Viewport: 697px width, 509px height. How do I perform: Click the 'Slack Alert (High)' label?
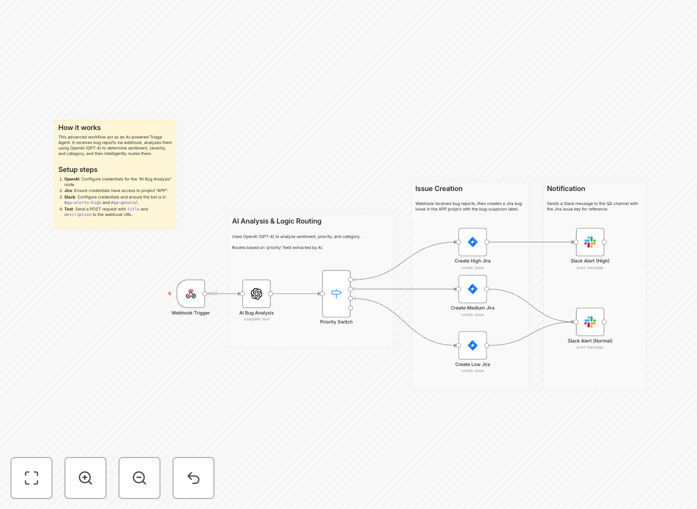590,261
